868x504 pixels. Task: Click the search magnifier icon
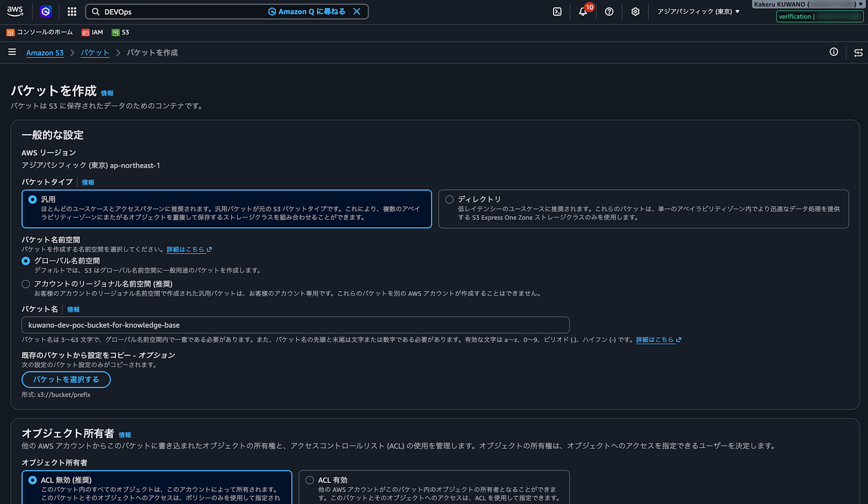point(95,12)
